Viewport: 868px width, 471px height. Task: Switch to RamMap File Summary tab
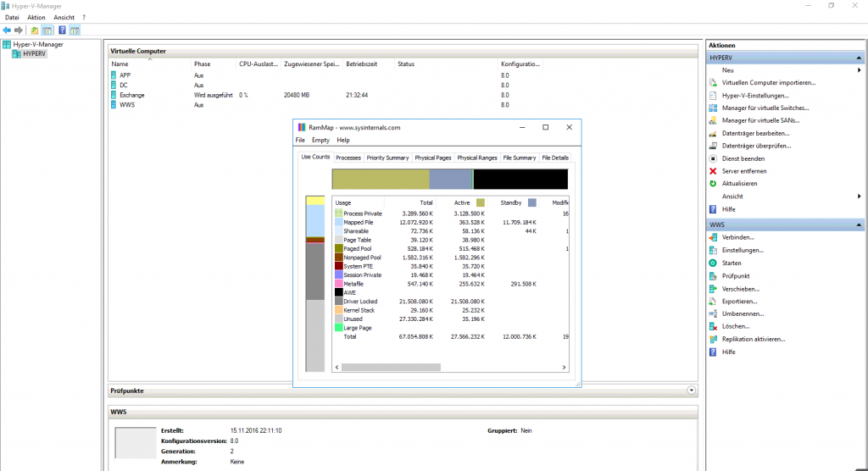[x=520, y=158]
